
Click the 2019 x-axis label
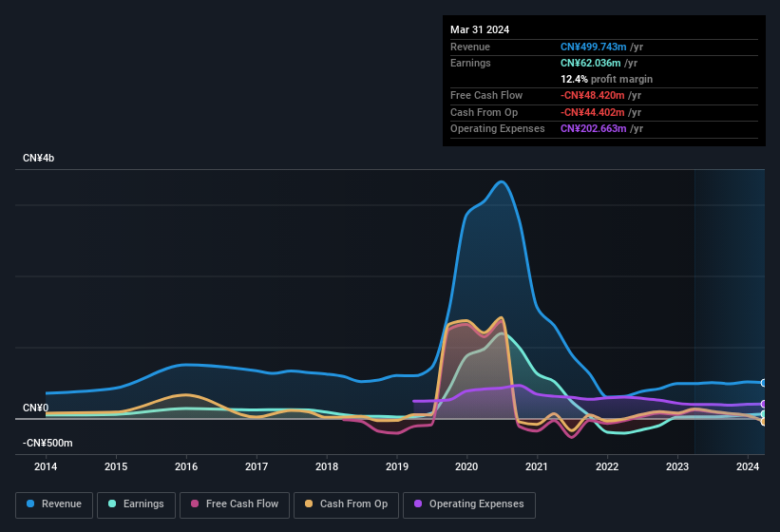tap(396, 466)
